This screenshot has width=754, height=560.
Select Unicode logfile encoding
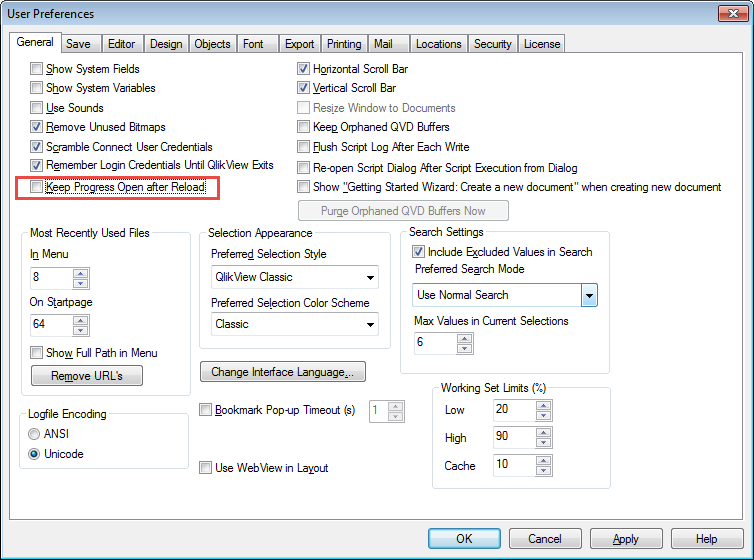click(34, 454)
